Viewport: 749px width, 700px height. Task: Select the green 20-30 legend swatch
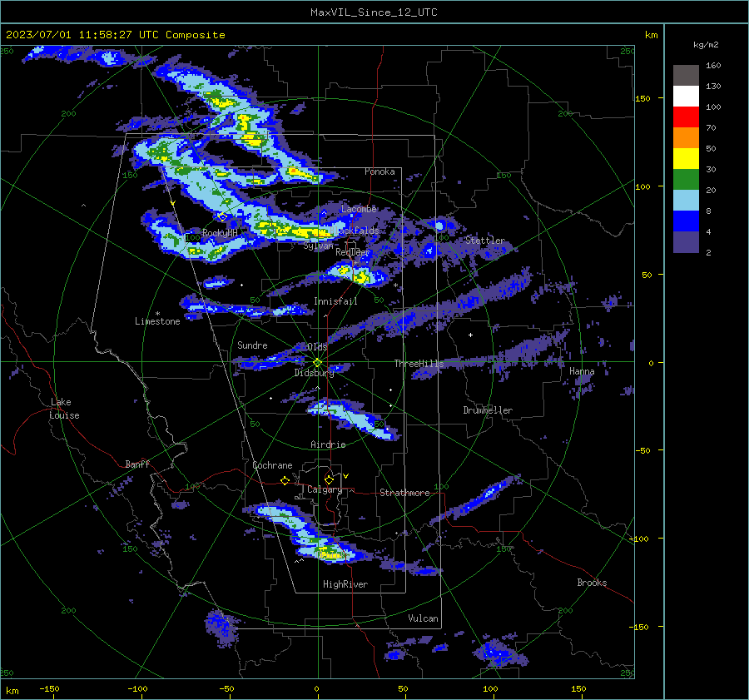click(686, 180)
